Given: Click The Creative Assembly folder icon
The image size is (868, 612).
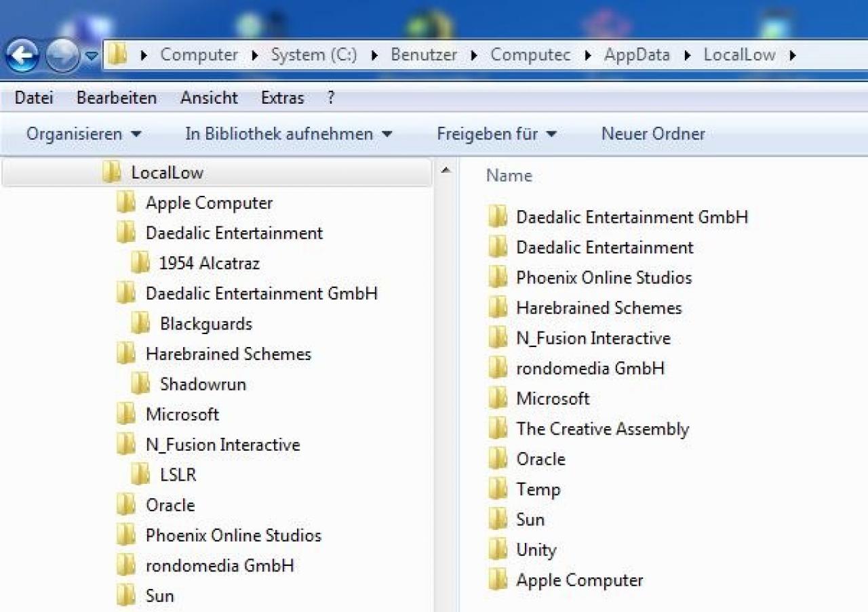Looking at the screenshot, I should pos(498,428).
